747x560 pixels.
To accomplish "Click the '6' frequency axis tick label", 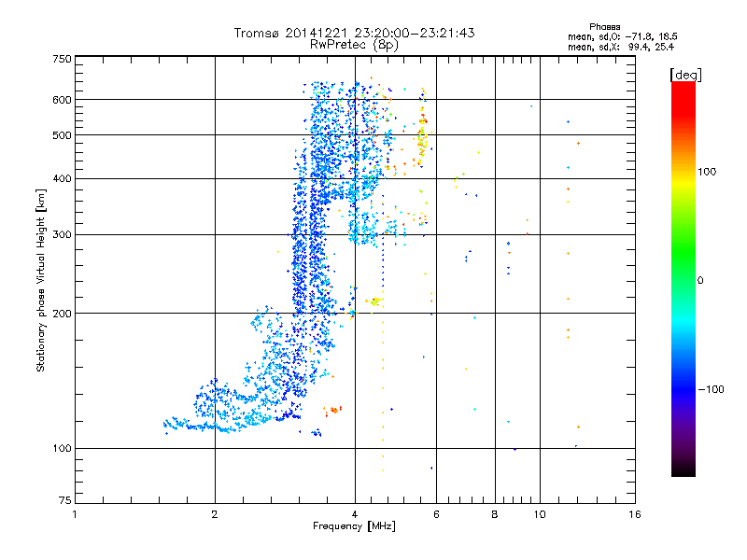I will click(436, 514).
